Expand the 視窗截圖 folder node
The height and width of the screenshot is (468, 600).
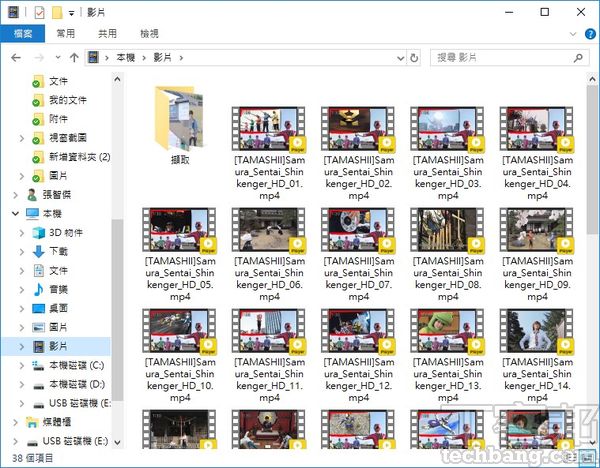click(x=22, y=138)
